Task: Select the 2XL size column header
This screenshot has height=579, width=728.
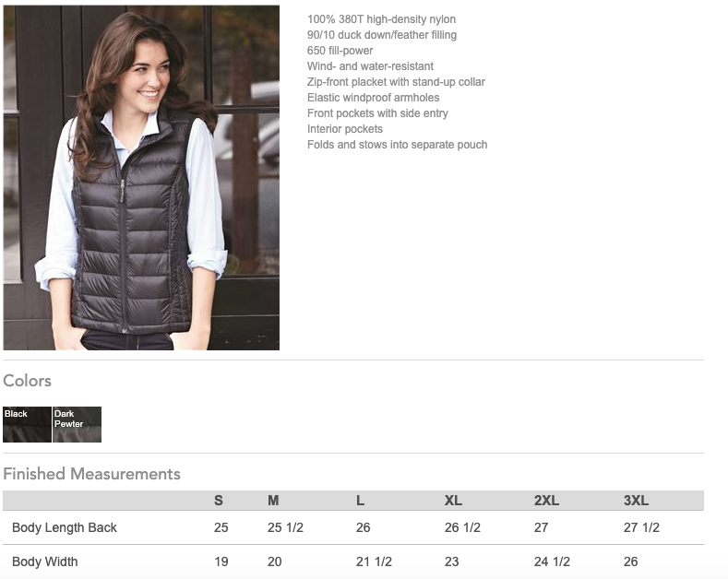Action: coord(546,500)
